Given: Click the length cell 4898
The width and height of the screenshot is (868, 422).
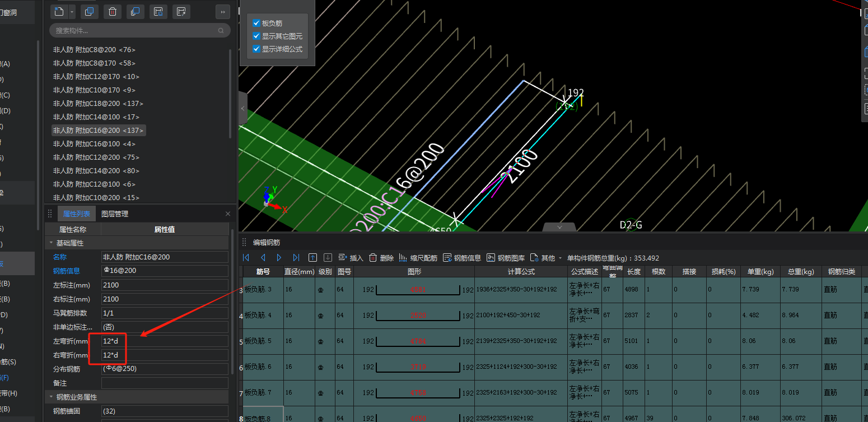Looking at the screenshot, I should [x=633, y=289].
